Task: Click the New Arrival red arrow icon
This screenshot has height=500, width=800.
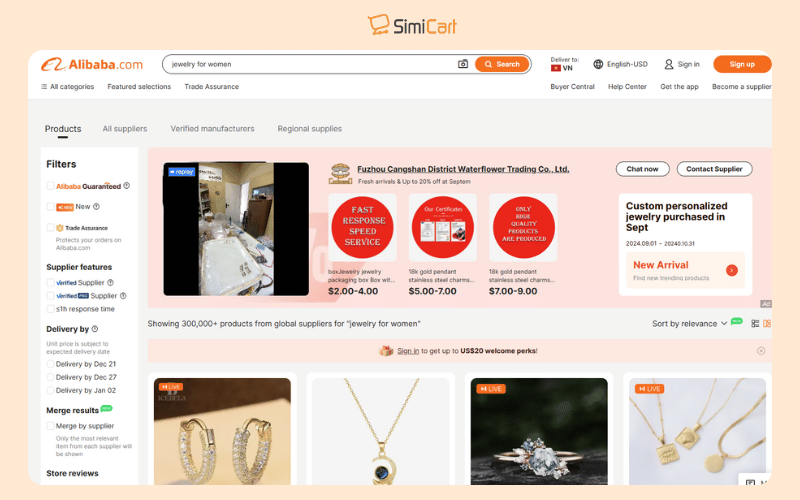Action: coord(732,270)
